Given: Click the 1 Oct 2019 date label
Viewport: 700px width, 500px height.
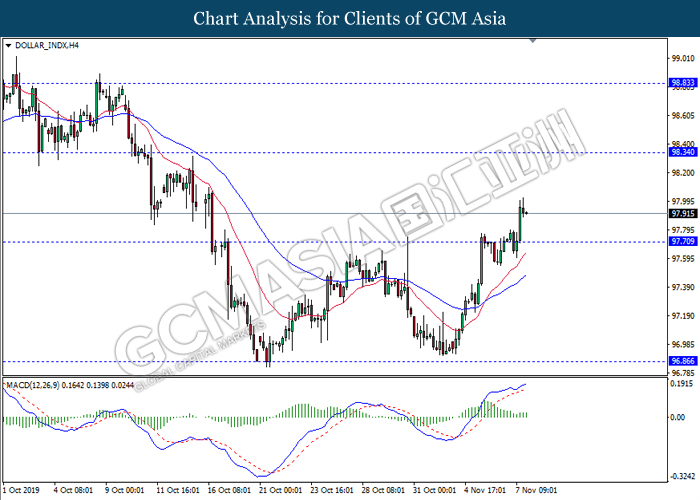Looking at the screenshot, I should pos(21,490).
